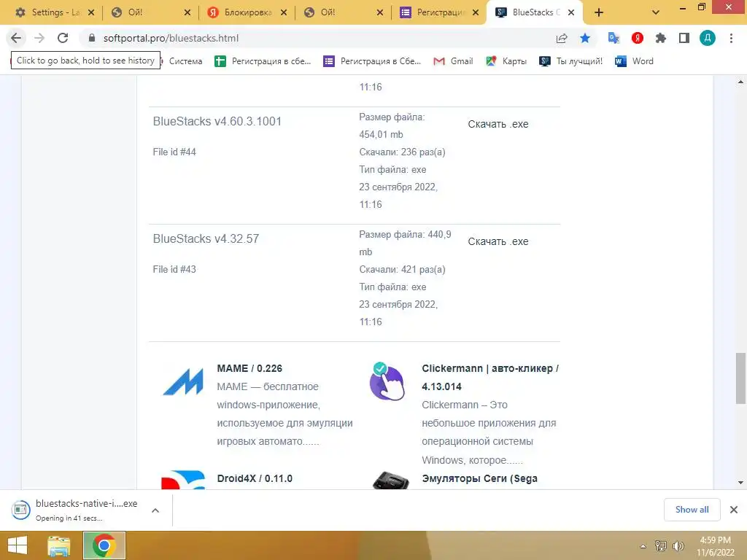Click the page vertical scrollbar thumb
Viewport: 747px width, 560px height.
[x=740, y=378]
